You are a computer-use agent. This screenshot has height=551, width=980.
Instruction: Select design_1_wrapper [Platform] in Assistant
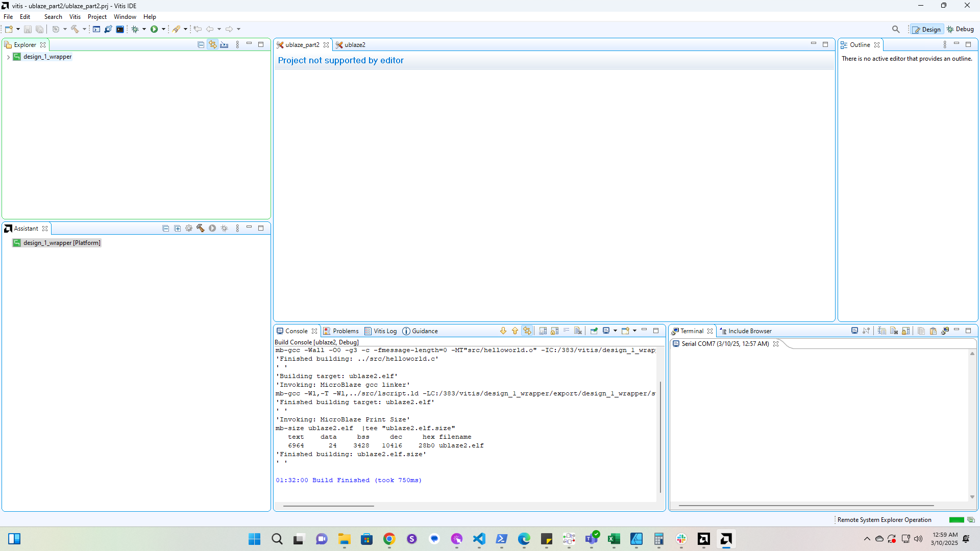click(x=61, y=243)
